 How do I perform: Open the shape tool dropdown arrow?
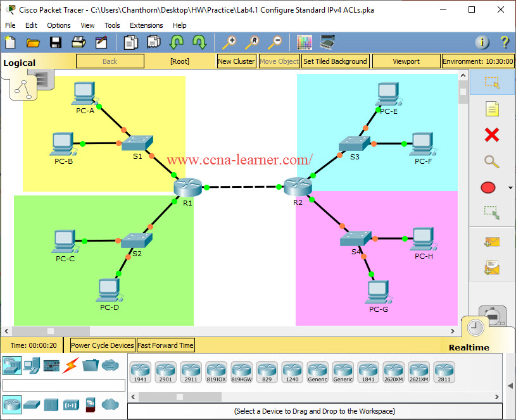[510, 187]
